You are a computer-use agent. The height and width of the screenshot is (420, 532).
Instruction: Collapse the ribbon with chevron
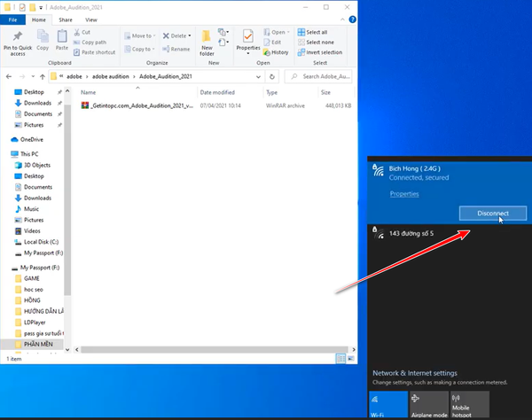(342, 19)
